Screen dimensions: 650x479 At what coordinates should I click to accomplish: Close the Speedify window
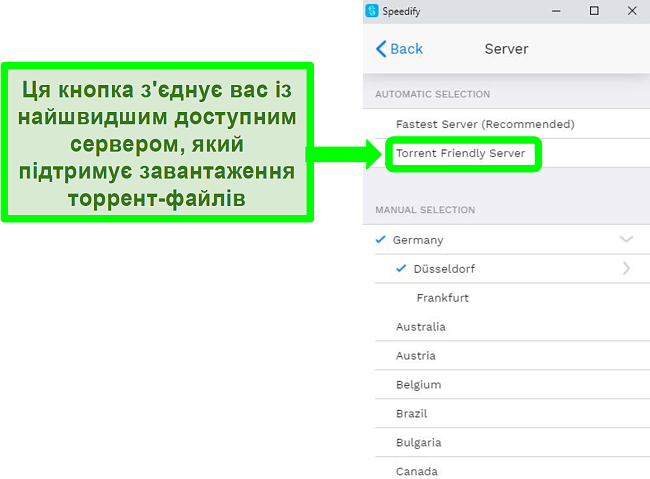point(632,11)
